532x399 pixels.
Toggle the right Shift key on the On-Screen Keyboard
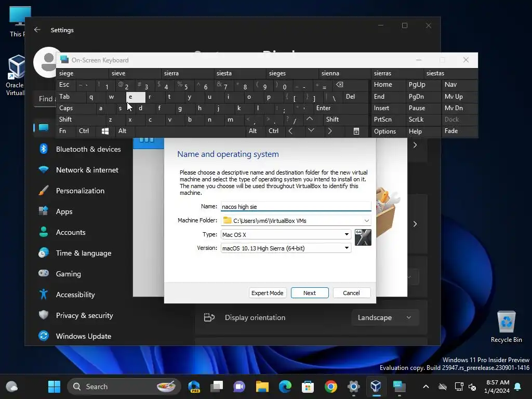pyautogui.click(x=346, y=119)
